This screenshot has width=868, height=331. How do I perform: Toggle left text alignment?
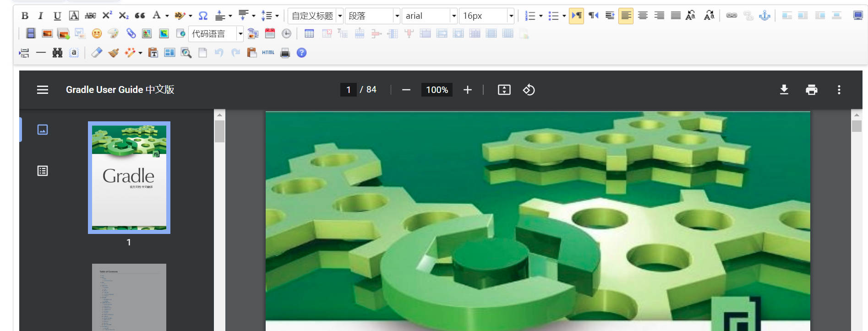pyautogui.click(x=626, y=16)
